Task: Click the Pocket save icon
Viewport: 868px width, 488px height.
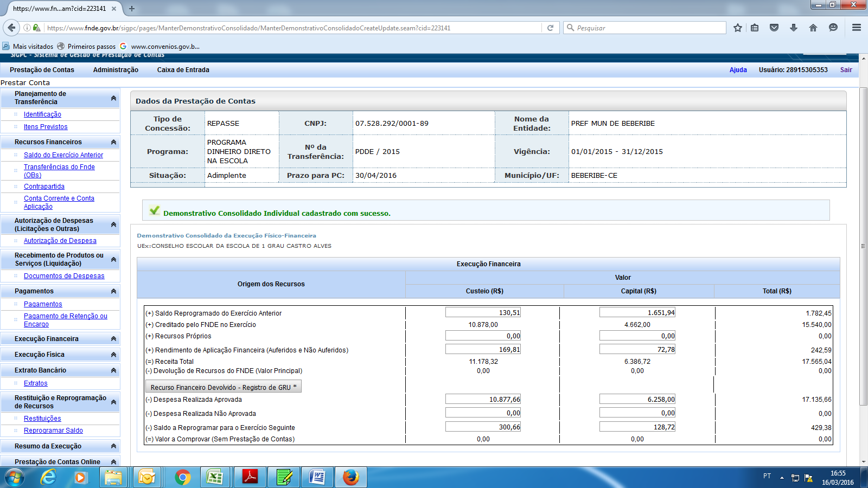Action: 774,28
